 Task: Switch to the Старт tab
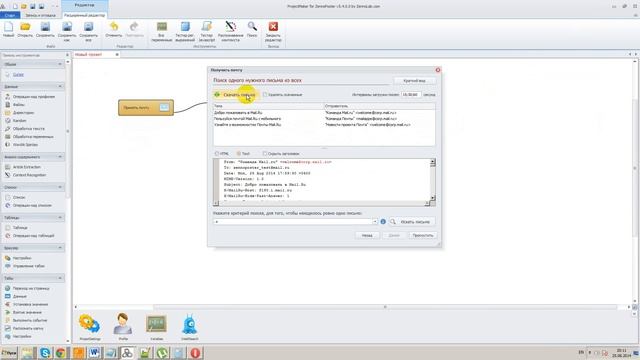point(10,15)
